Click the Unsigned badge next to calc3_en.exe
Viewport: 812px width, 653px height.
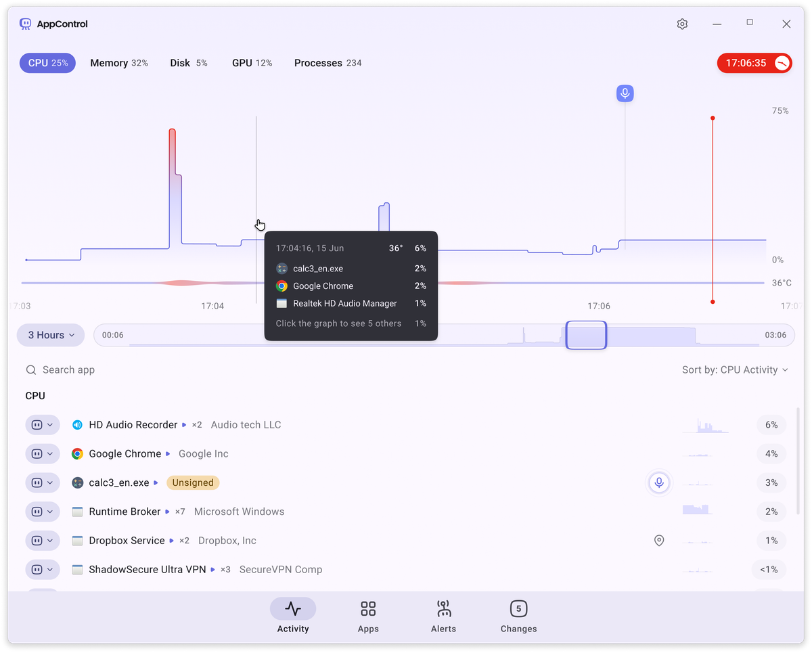pos(193,482)
